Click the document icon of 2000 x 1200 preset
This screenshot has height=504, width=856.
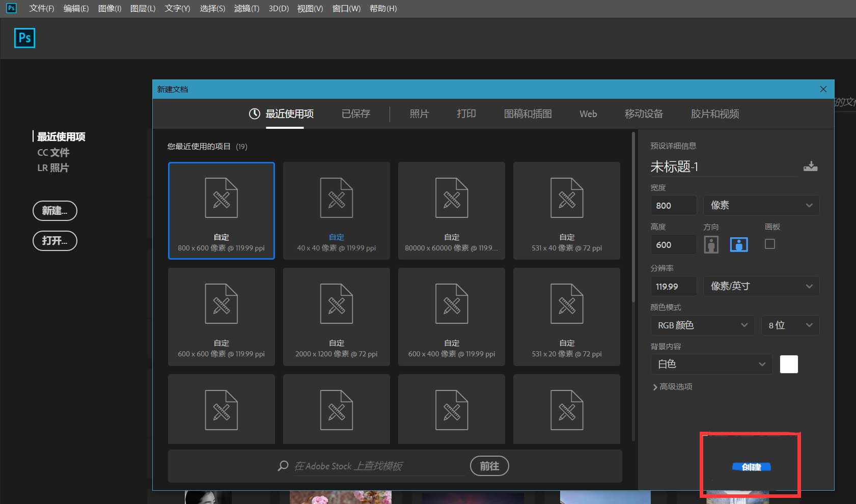pos(336,304)
